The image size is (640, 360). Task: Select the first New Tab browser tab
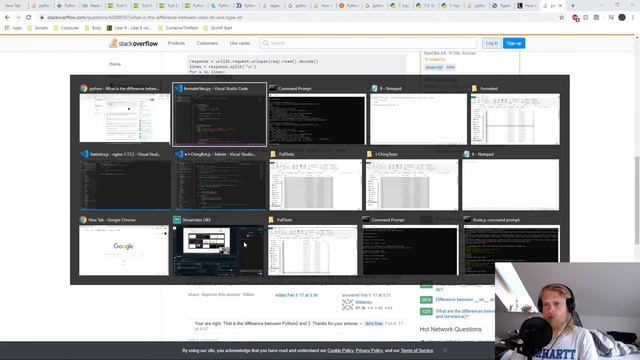(13, 6)
